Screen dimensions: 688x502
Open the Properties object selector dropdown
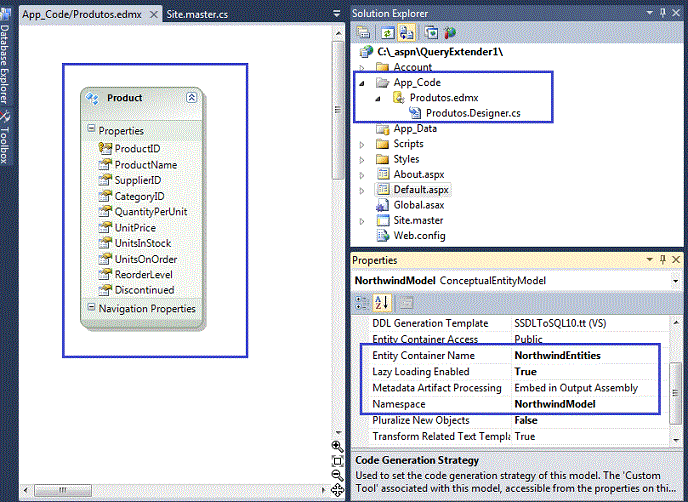coord(675,281)
